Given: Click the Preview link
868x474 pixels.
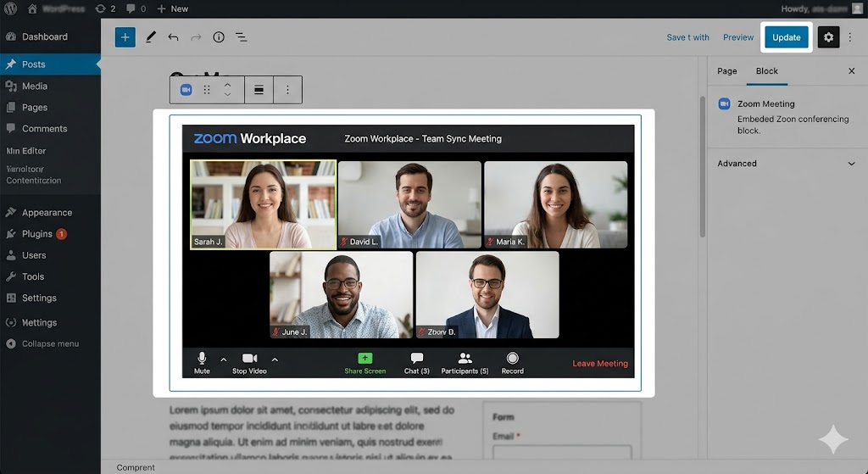Looking at the screenshot, I should coord(737,37).
